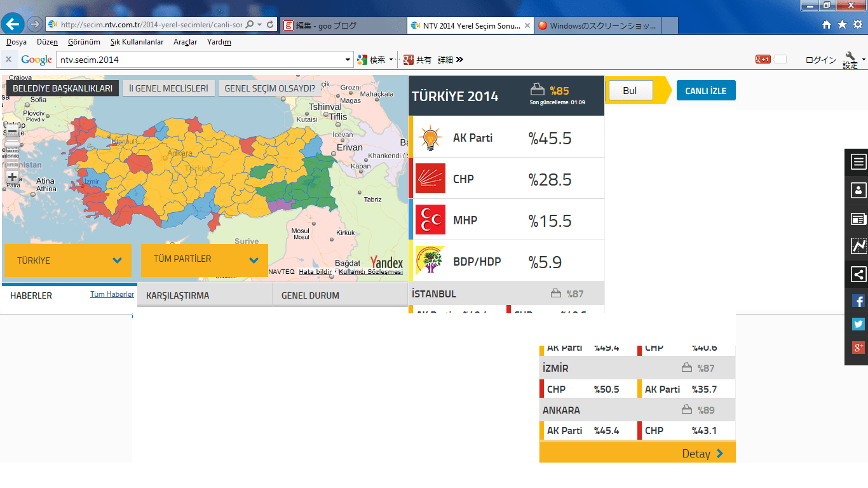Zoom in the map with plus button
The width and height of the screenshot is (868, 488).
pyautogui.click(x=12, y=177)
